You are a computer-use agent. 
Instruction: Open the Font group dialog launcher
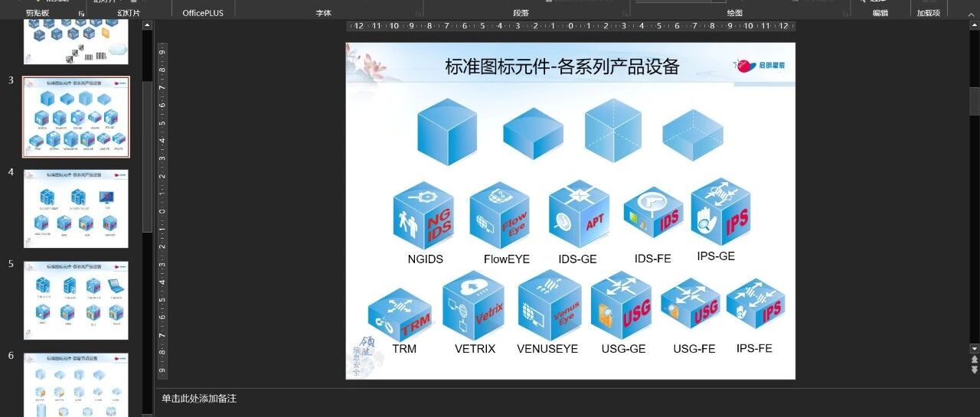pyautogui.click(x=419, y=14)
